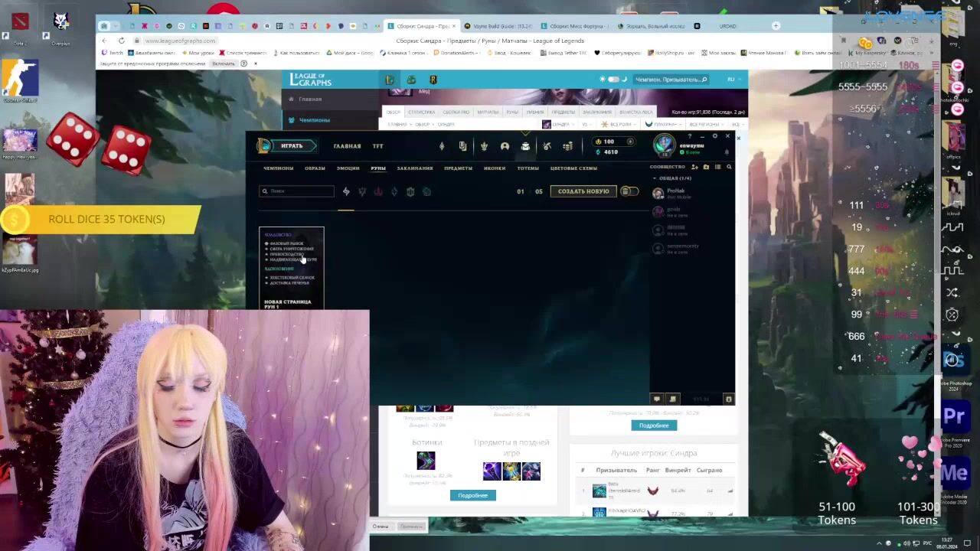Open the Новая страница рун 1 card
This screenshot has height=551, width=980.
[x=291, y=268]
